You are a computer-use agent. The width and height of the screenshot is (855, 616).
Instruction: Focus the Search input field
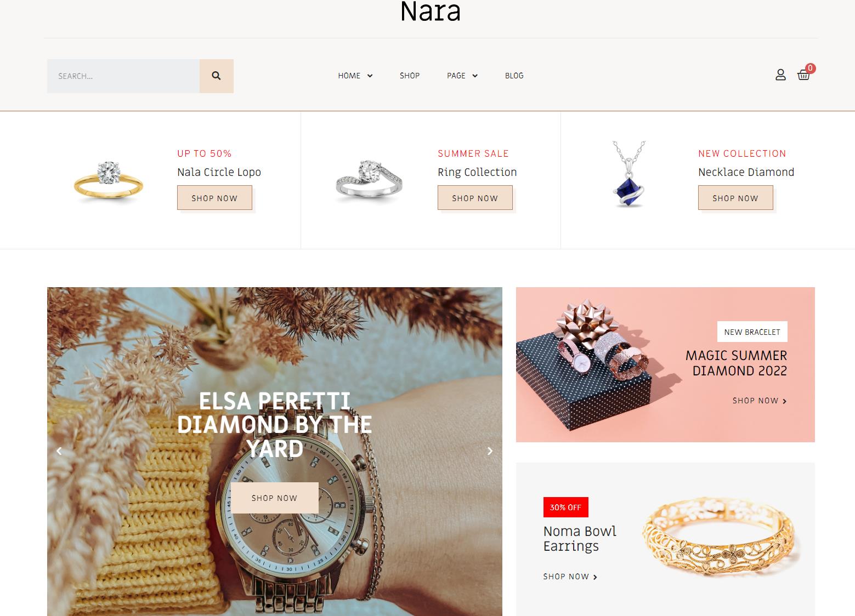[123, 76]
